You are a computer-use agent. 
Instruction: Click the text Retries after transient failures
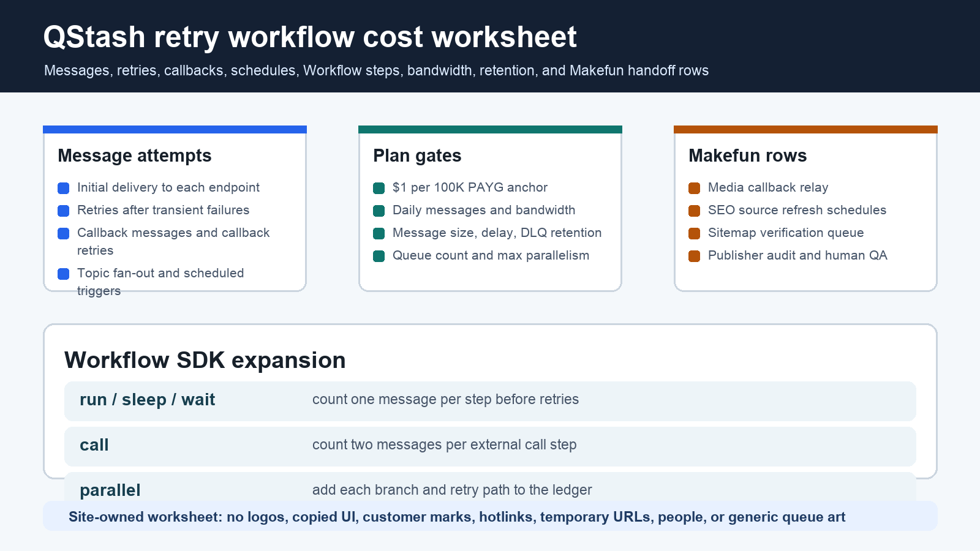pos(164,210)
